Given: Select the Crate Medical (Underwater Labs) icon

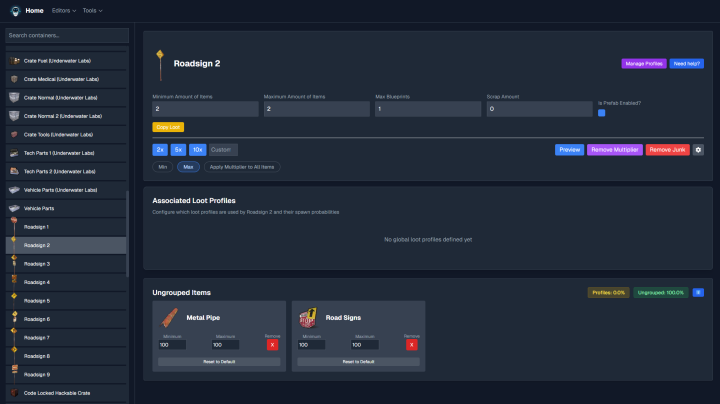Looking at the screenshot, I should click(x=14, y=79).
